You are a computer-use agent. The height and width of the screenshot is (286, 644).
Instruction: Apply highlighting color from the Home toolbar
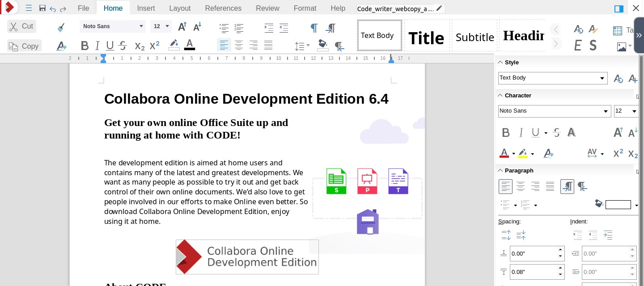(174, 45)
